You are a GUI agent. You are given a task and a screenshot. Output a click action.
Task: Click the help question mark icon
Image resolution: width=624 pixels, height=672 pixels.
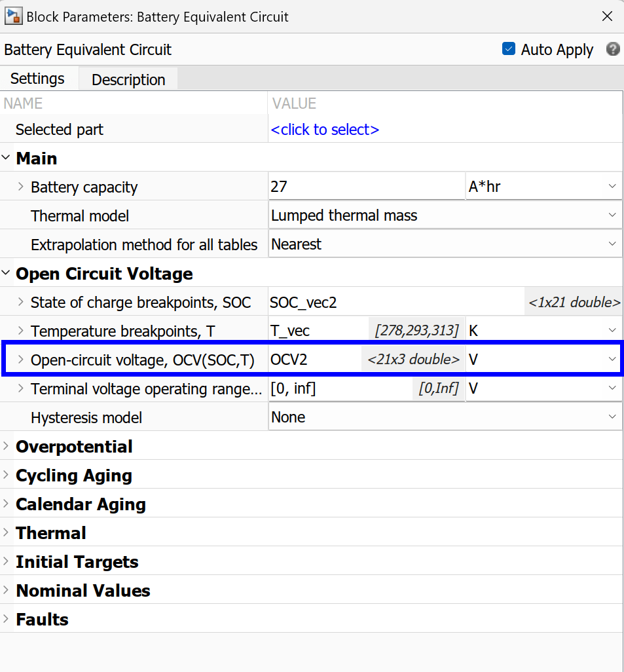(613, 49)
